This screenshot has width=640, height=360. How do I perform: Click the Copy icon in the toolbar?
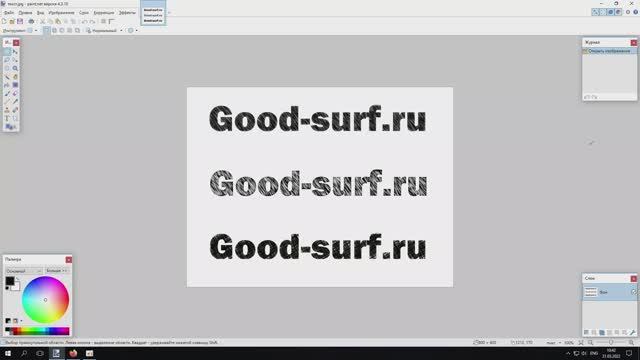coord(50,21)
